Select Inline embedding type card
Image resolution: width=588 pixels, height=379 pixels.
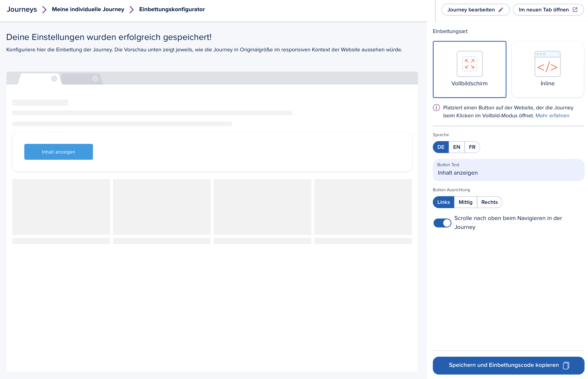tap(548, 69)
